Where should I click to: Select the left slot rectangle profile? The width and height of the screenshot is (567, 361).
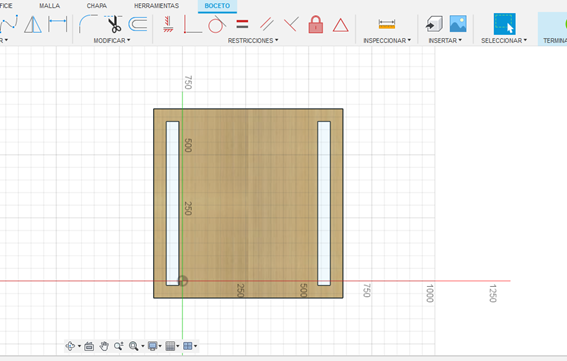172,203
